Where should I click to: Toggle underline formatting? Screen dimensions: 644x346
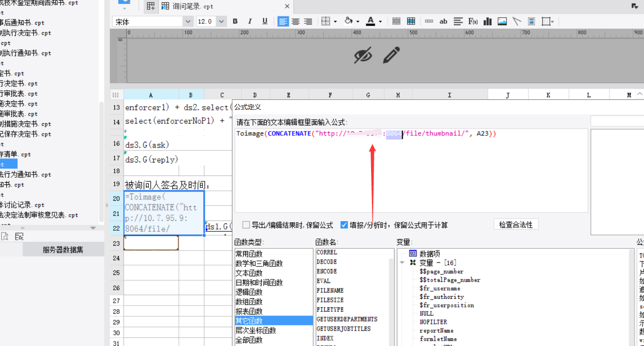(x=265, y=21)
